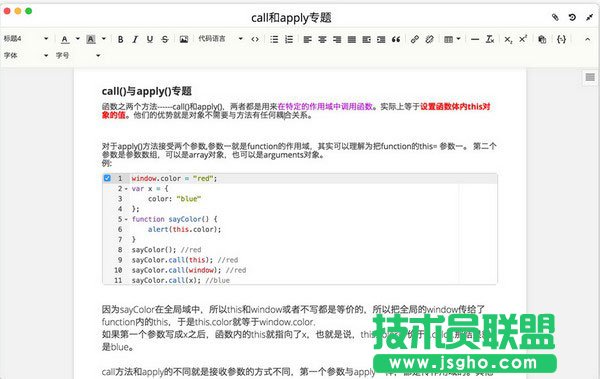The width and height of the screenshot is (600, 379).
Task: Collapse the code fold at line 2
Action: 126,189
